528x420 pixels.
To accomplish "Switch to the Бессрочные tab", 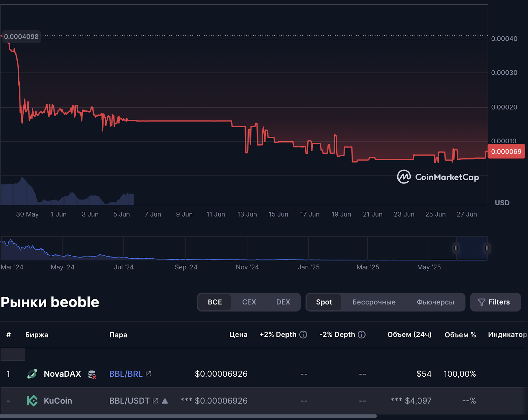I will pyautogui.click(x=374, y=302).
